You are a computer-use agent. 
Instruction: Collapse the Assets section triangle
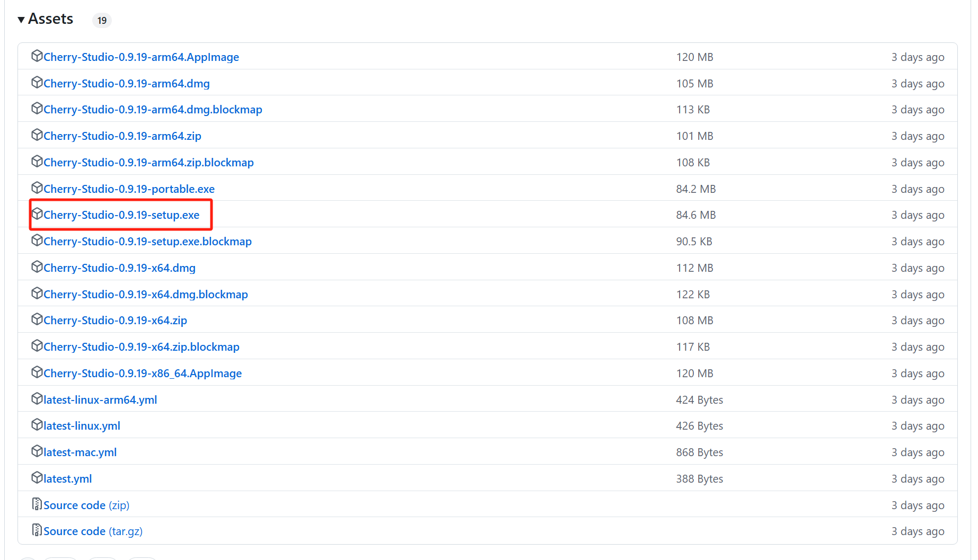click(21, 20)
